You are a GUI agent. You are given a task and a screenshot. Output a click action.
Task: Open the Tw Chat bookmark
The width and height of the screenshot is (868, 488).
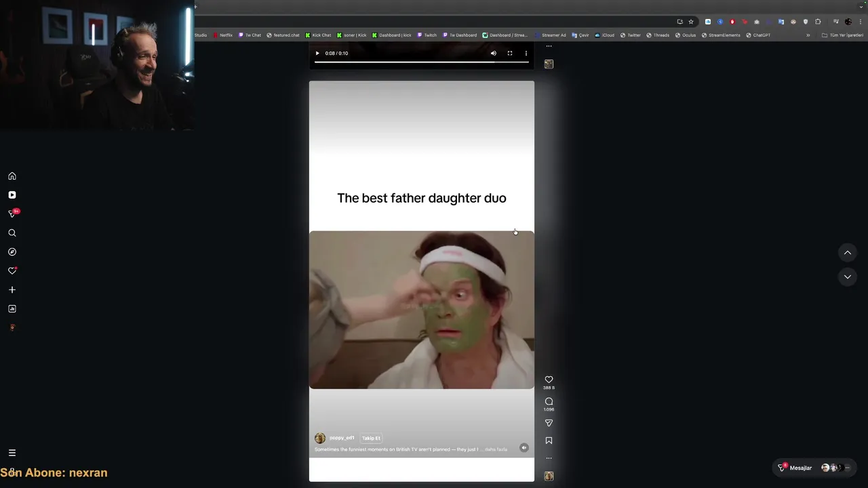(250, 35)
